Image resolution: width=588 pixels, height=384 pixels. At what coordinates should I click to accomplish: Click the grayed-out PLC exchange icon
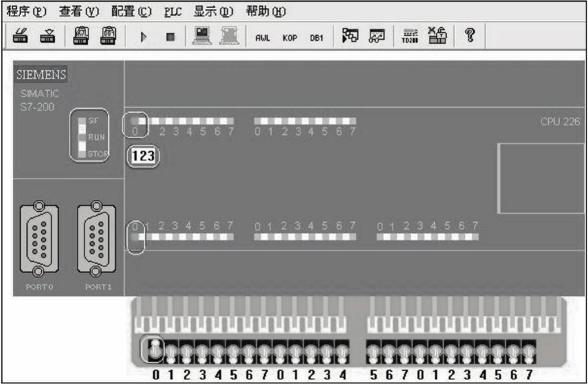click(x=229, y=36)
